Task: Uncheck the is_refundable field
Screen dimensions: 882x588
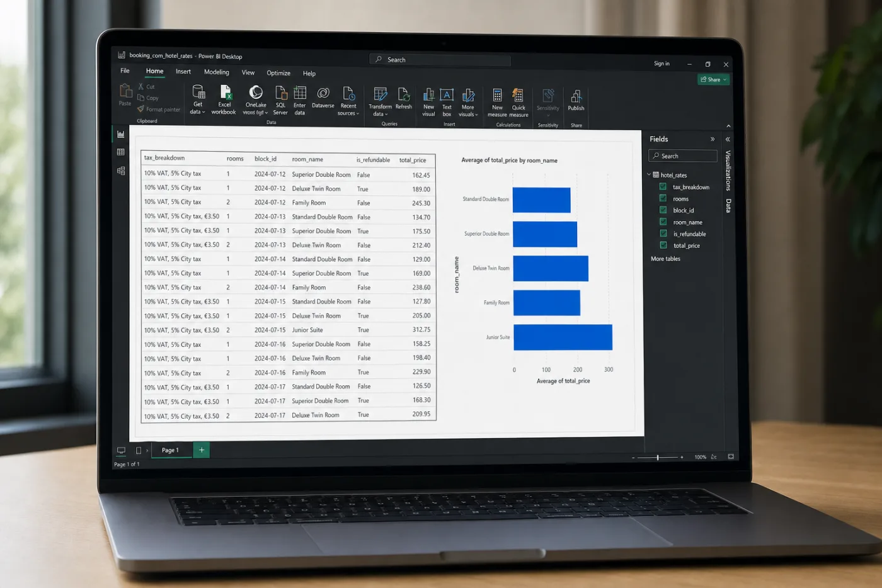Action: (x=663, y=233)
